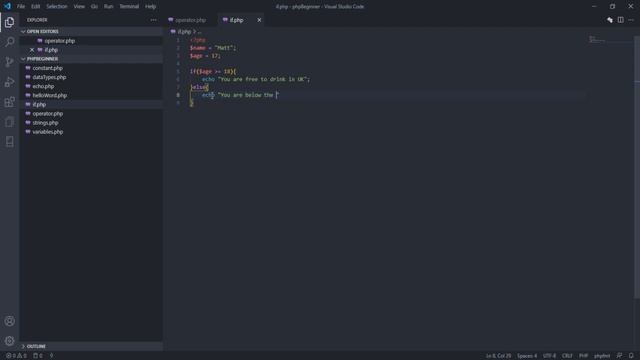Open the Manage gear icon

9,340
